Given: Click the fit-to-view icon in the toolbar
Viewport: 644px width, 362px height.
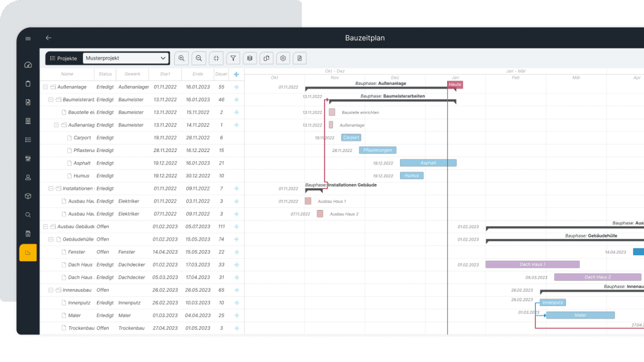Looking at the screenshot, I should [216, 58].
